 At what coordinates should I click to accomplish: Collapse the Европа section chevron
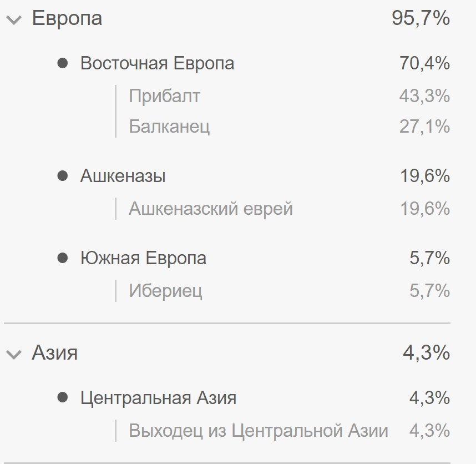[14, 20]
